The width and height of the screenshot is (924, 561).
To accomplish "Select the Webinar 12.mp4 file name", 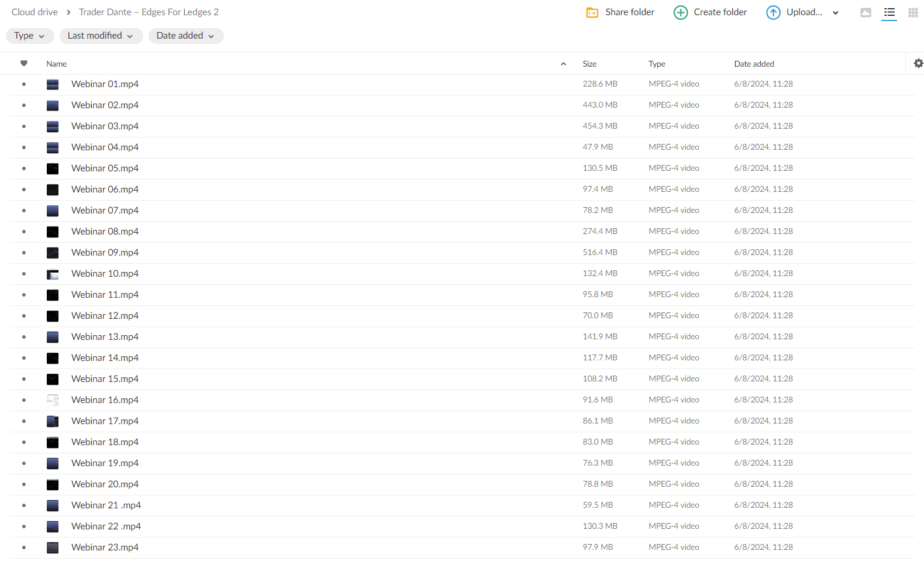I will pyautogui.click(x=105, y=316).
